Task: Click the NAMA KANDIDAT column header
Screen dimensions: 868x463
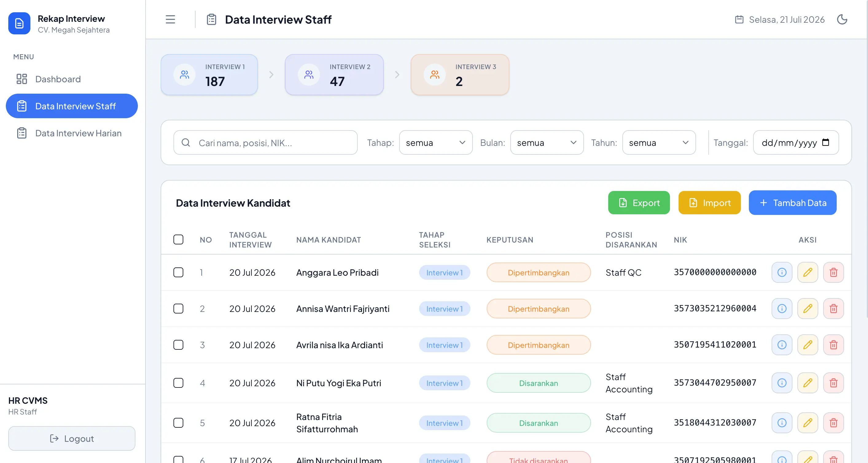Action: (x=329, y=239)
